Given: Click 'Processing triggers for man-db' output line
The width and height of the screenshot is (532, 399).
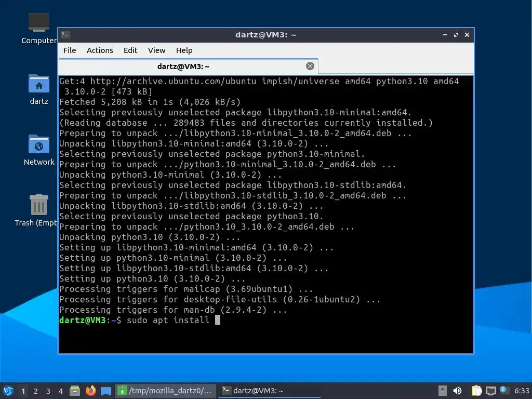Looking at the screenshot, I should pyautogui.click(x=173, y=310).
